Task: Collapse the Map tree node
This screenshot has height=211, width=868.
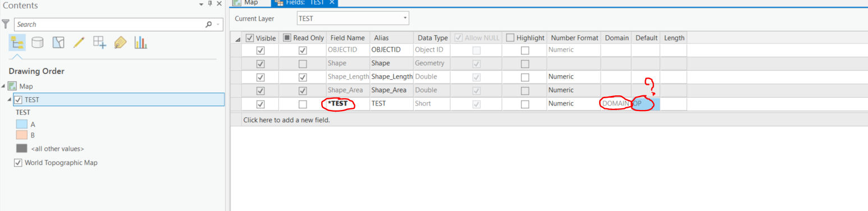Action: pyautogui.click(x=4, y=86)
